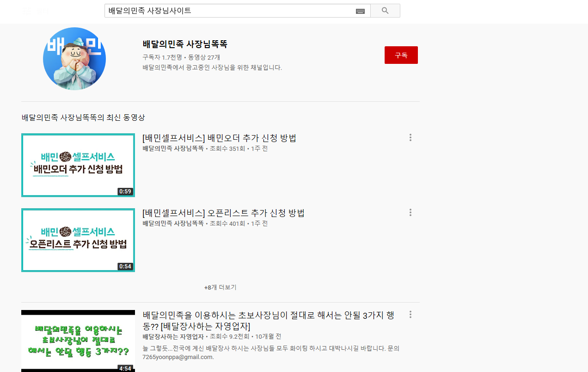Click the channel name under the 오픈리스트 video
The height and width of the screenshot is (372, 588).
173,223
